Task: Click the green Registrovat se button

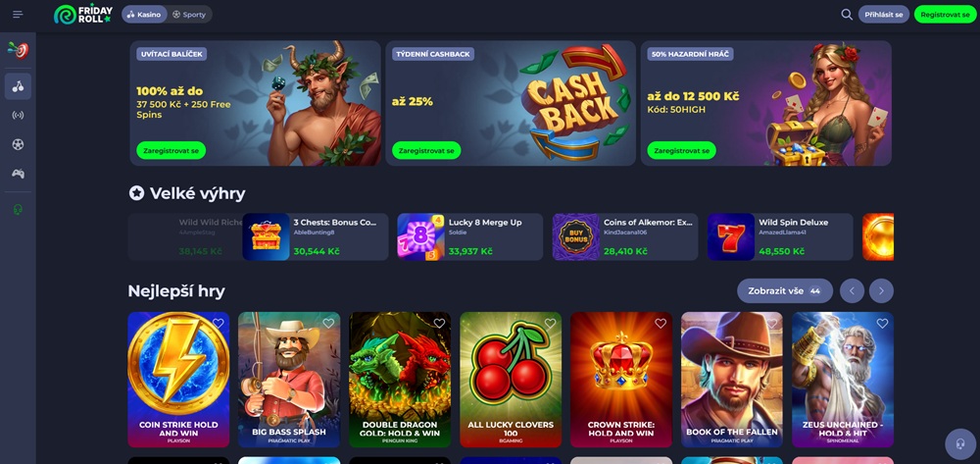Action: click(945, 15)
